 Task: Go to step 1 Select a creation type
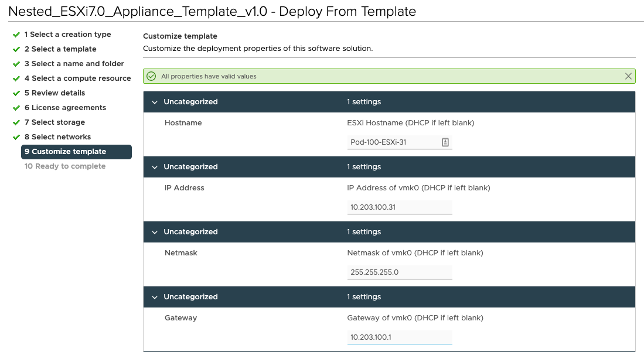(x=67, y=35)
